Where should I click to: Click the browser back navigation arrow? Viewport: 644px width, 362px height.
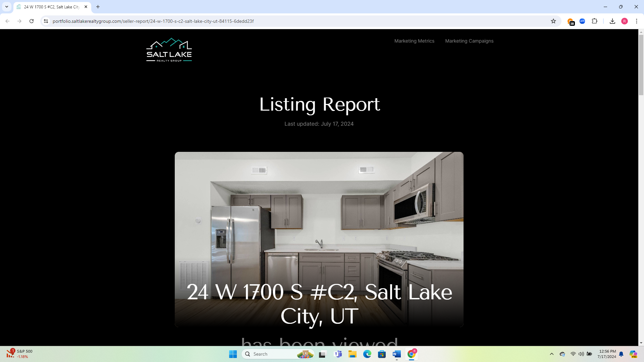(7, 21)
